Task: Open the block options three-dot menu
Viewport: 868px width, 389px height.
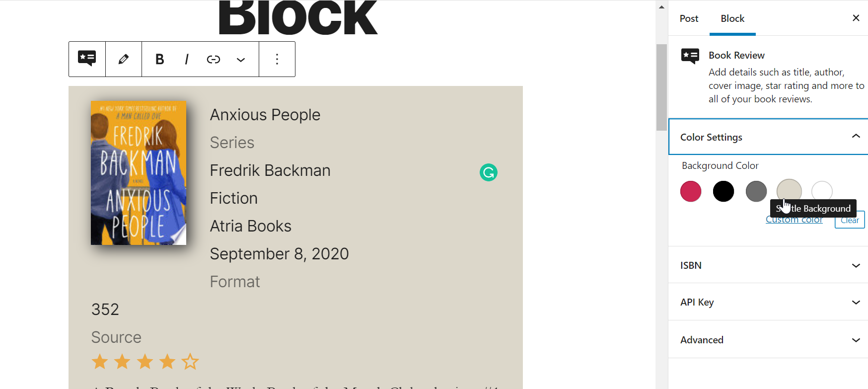Action: 277,60
